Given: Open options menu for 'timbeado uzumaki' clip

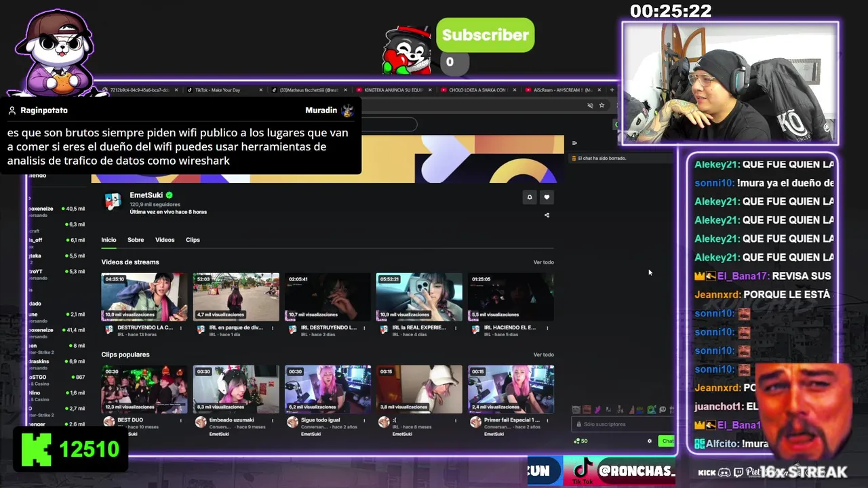Looking at the screenshot, I should tap(273, 420).
